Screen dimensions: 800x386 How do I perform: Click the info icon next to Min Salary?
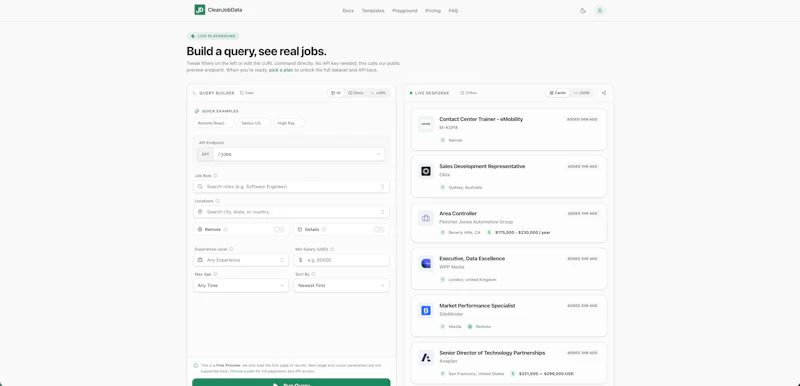tap(332, 249)
